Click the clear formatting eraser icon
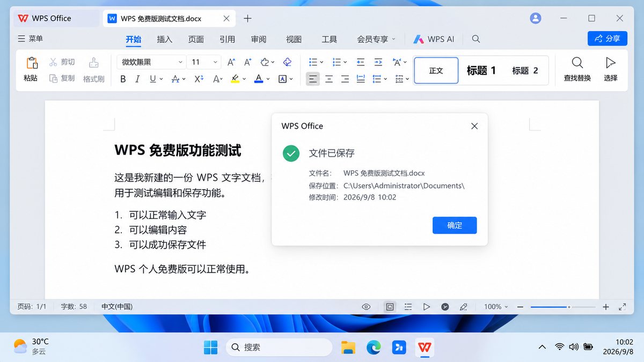Image resolution: width=644 pixels, height=362 pixels. point(287,62)
